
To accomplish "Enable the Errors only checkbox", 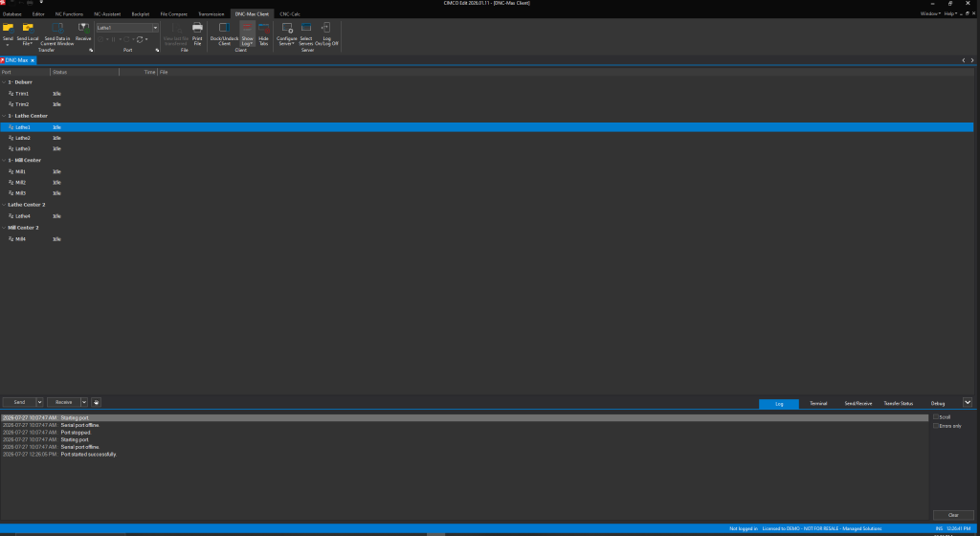I will (936, 425).
